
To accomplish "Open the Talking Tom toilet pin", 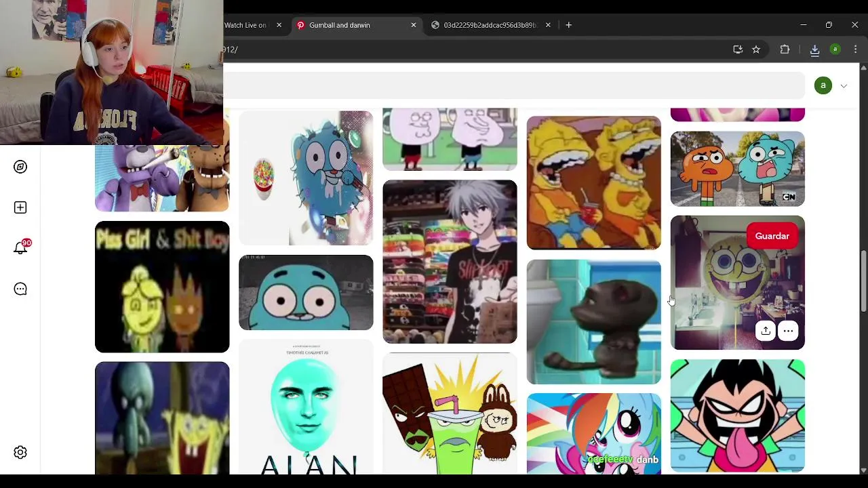I will tap(594, 322).
